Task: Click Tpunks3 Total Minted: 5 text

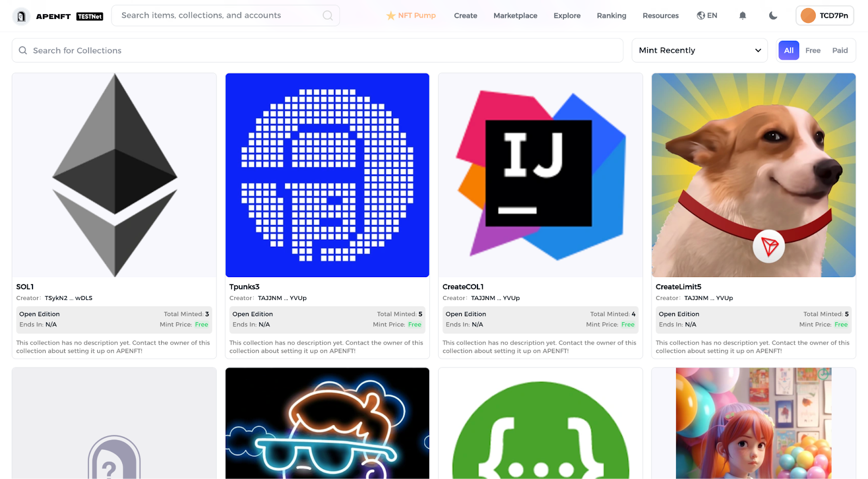Action: (x=399, y=314)
